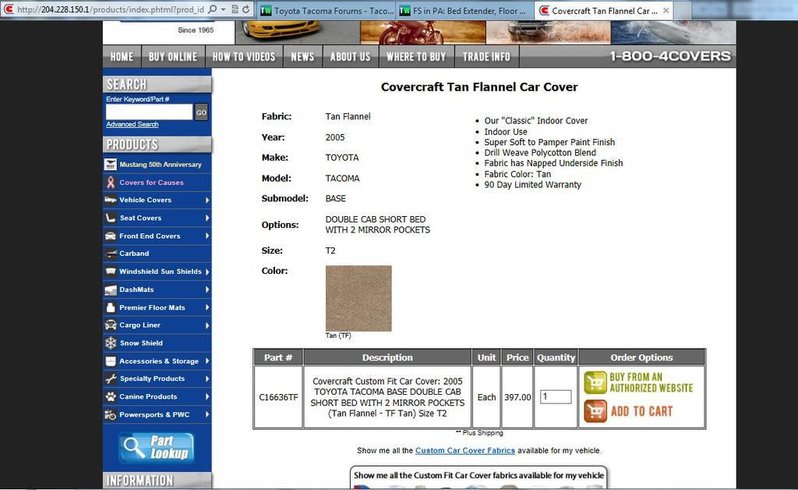Click the Carband icon
Image resolution: width=798 pixels, height=490 pixels.
point(110,253)
